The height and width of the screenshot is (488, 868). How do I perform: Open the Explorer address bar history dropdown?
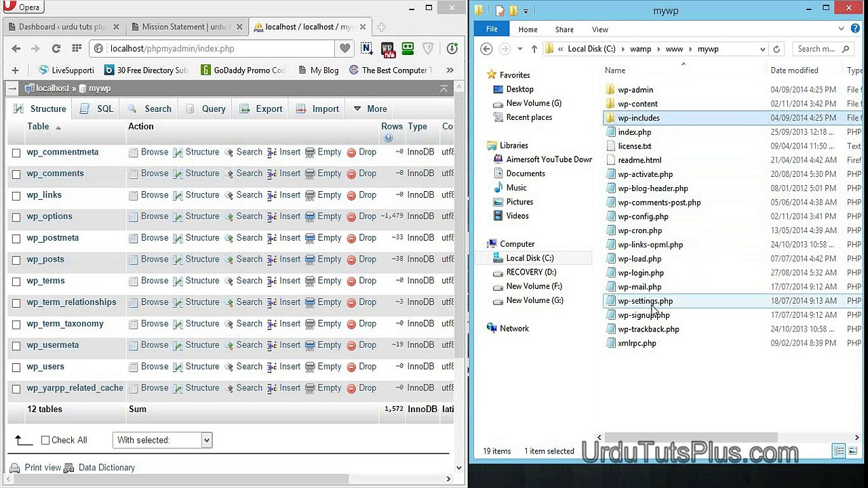point(763,49)
